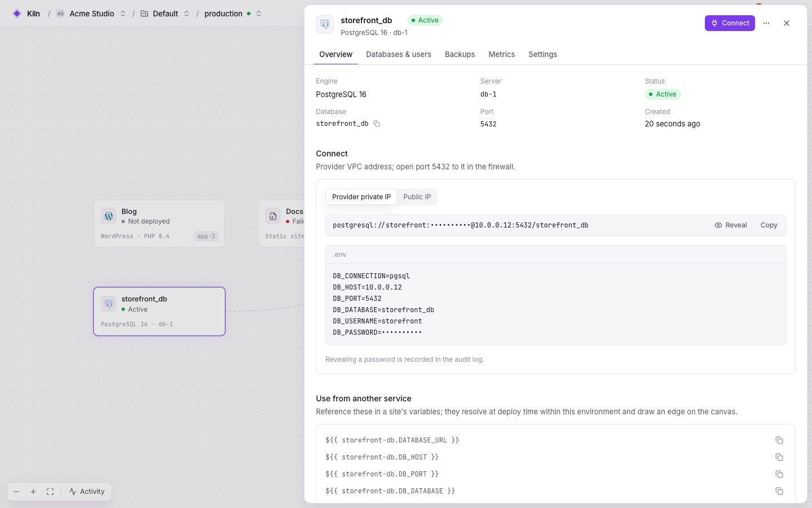Click the Kiln logo icon

17,14
